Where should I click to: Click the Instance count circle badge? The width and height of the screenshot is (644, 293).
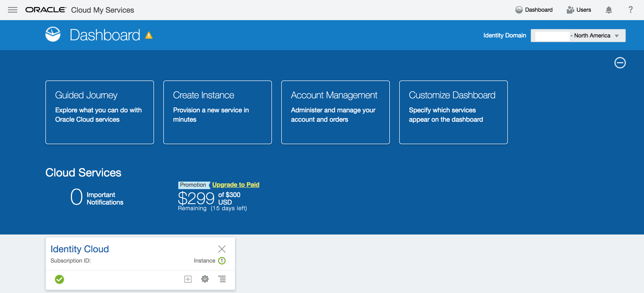(x=222, y=260)
